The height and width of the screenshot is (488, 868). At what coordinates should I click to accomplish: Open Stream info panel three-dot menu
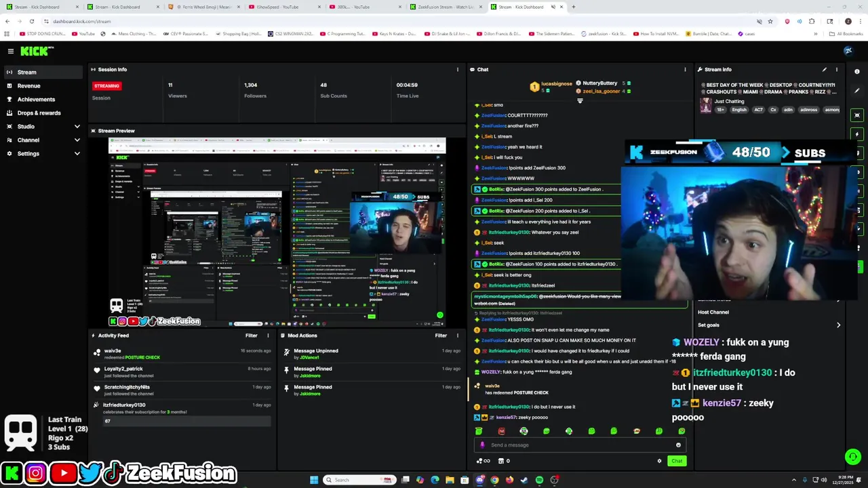pyautogui.click(x=836, y=69)
